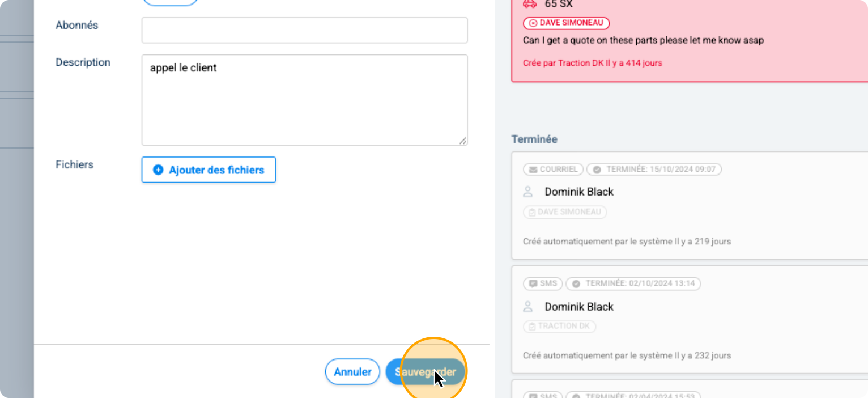868x398 pixels.
Task: Click clipboard icon in the TRACTION DK tag
Action: click(x=532, y=327)
